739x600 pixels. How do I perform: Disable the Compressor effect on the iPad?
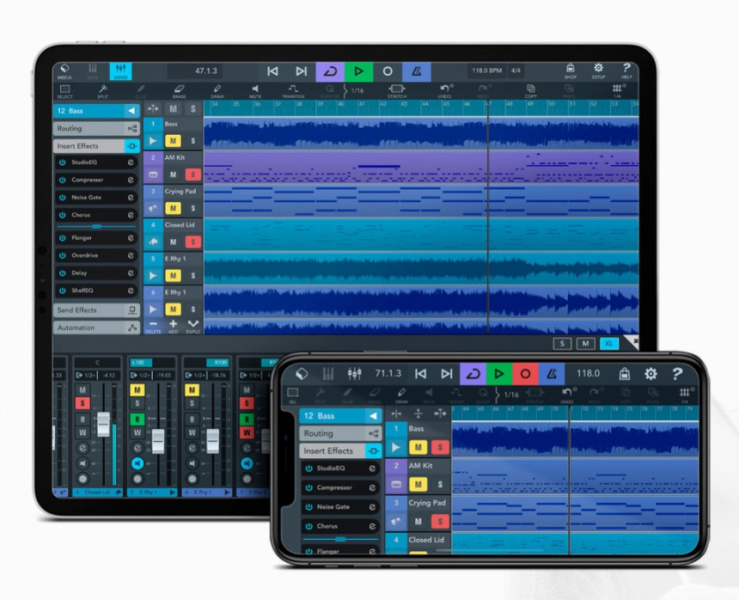coord(62,180)
